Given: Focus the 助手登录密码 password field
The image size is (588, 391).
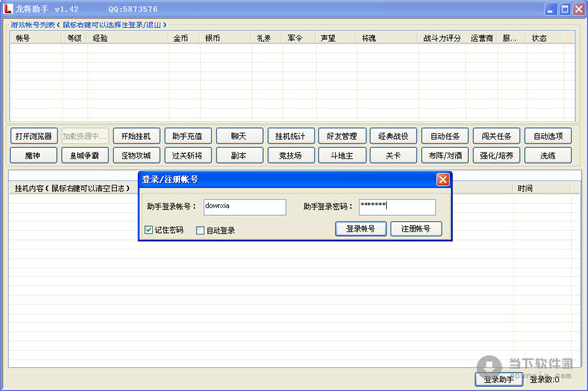Looking at the screenshot, I should pyautogui.click(x=397, y=207).
